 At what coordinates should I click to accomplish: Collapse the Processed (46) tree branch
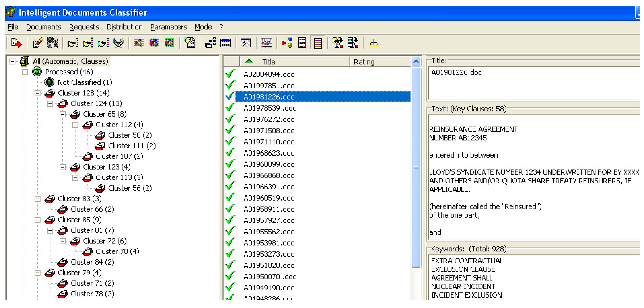(25, 72)
